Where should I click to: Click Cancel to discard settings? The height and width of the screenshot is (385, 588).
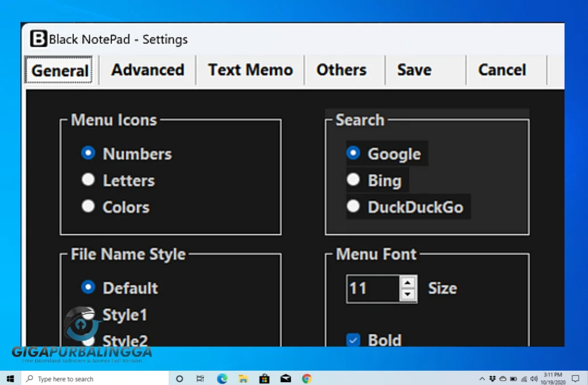pos(502,70)
